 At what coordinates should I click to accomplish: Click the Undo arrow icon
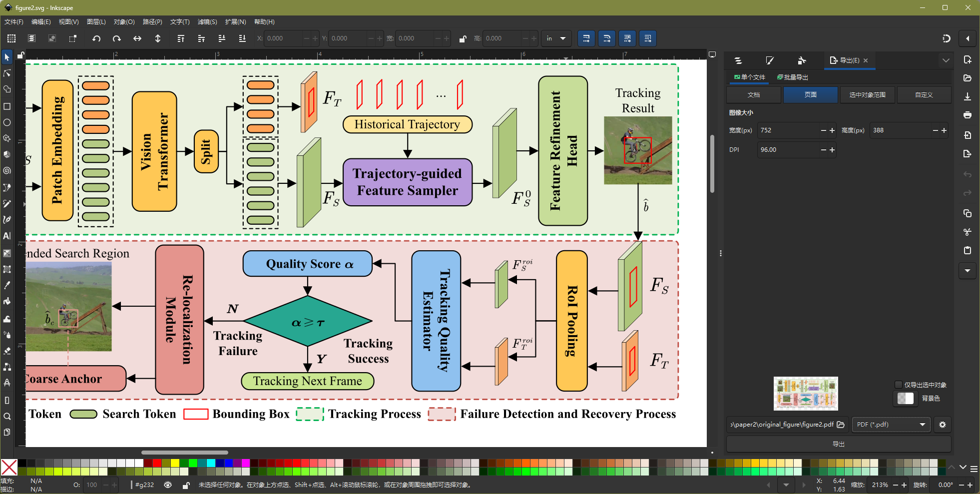(x=96, y=38)
